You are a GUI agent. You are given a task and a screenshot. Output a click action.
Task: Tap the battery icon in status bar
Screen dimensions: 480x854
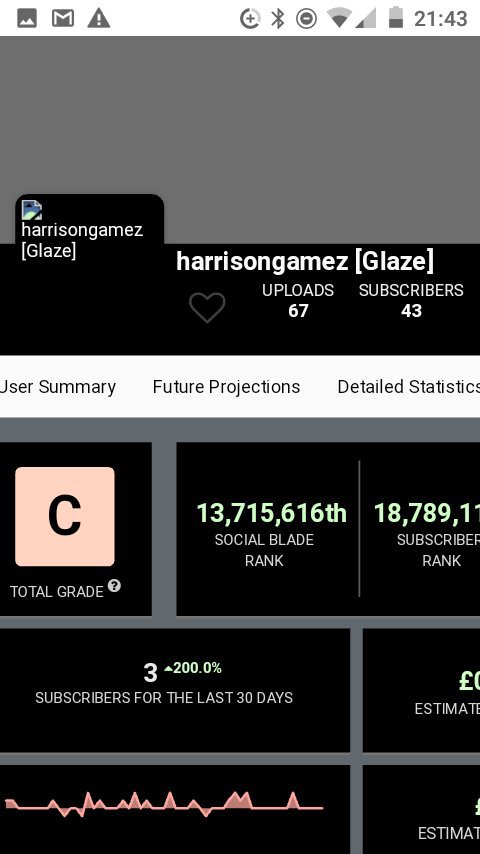pyautogui.click(x=396, y=17)
